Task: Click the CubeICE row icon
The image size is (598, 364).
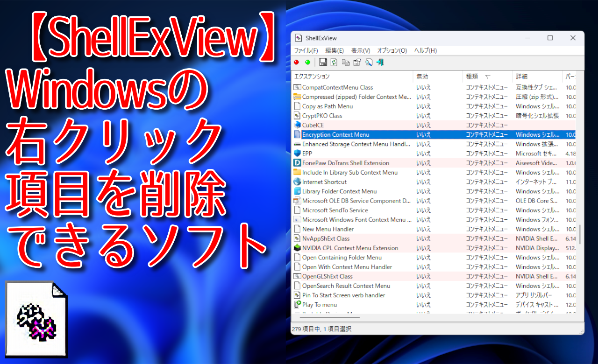Action: [297, 125]
